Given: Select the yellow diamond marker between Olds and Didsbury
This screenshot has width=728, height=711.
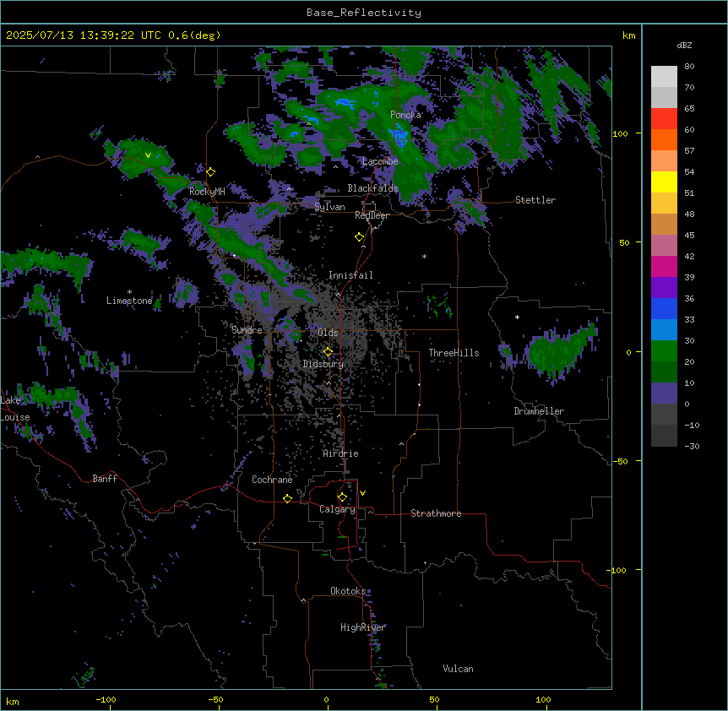Looking at the screenshot, I should (329, 352).
